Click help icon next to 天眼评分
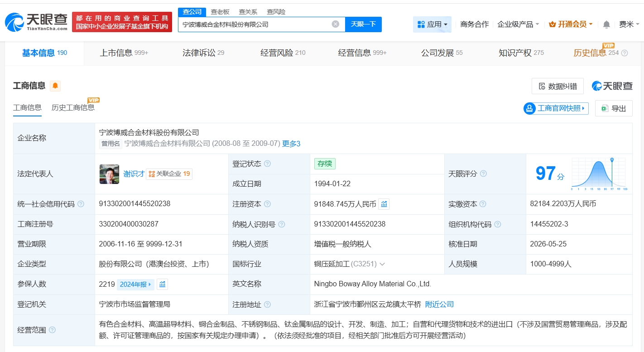 [483, 174]
